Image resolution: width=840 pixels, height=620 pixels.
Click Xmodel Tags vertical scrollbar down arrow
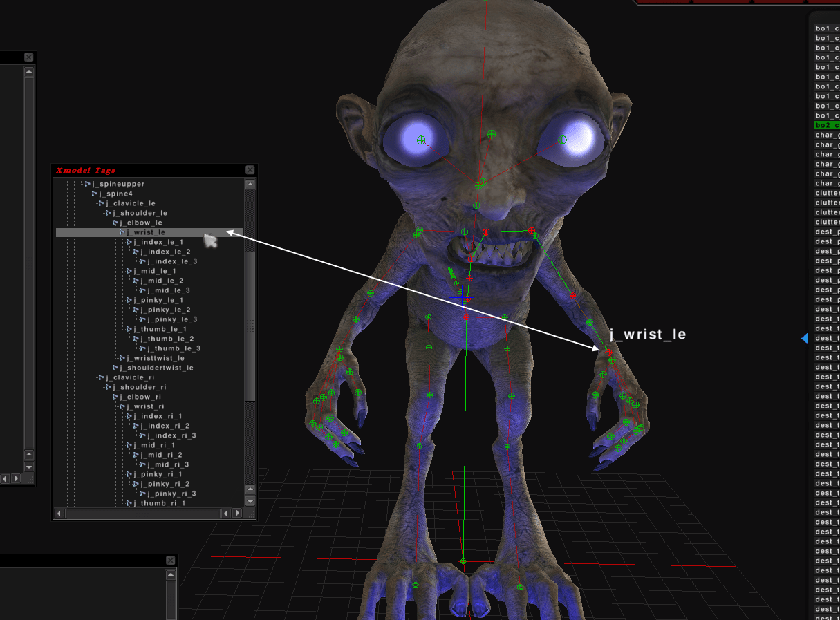coord(250,501)
